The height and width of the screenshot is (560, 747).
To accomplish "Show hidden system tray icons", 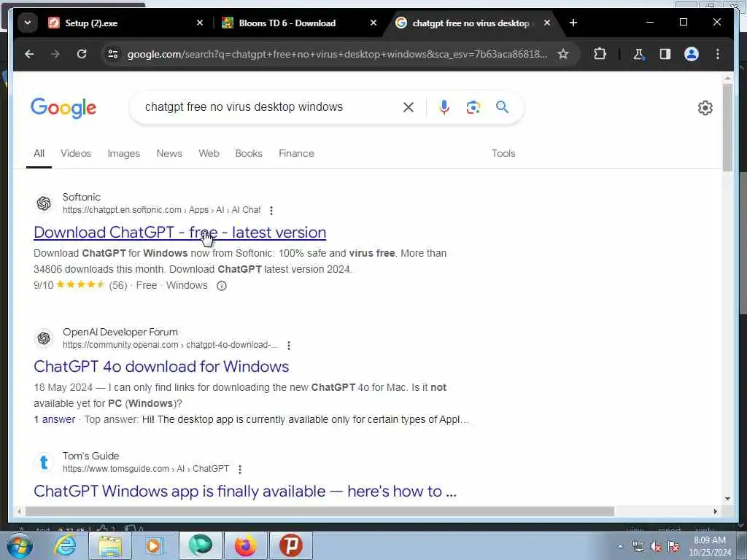I will tap(620, 547).
